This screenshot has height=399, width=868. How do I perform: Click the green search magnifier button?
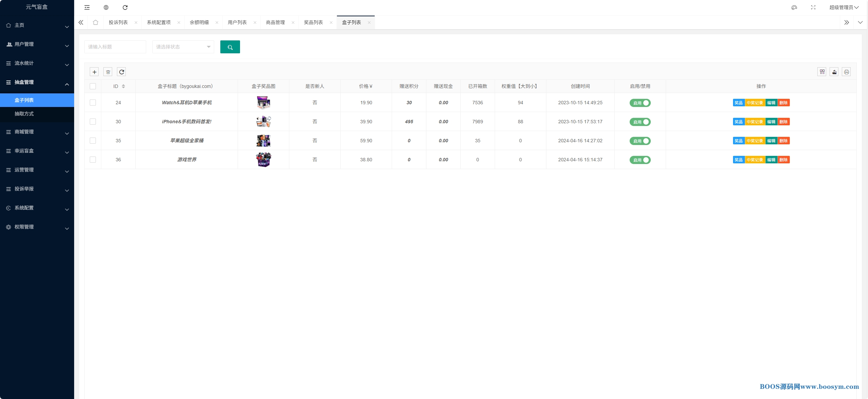pyautogui.click(x=230, y=47)
